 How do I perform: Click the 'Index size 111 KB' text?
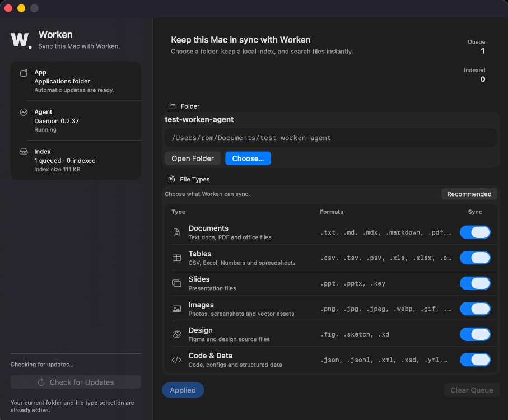coord(57,169)
